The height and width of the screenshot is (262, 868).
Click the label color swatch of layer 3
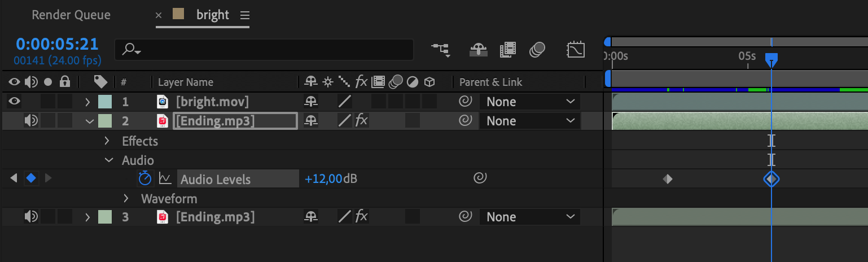(105, 217)
